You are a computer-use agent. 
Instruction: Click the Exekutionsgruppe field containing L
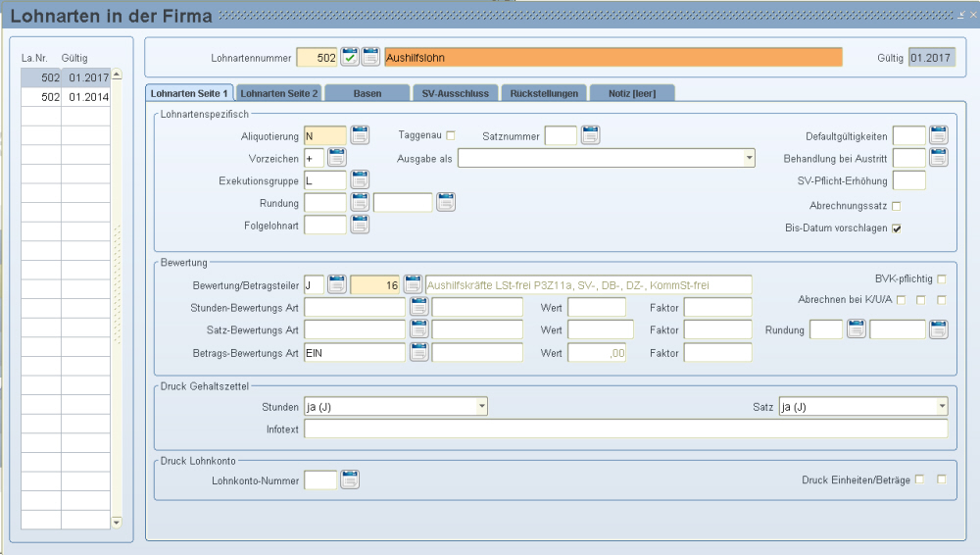[325, 180]
